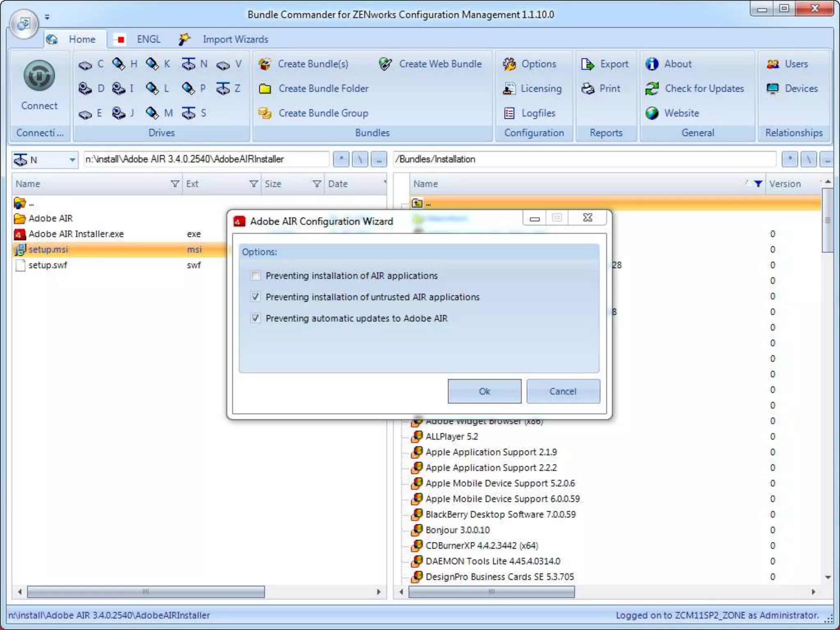Image resolution: width=840 pixels, height=630 pixels.
Task: Click Create Web Bundle
Action: pos(430,64)
